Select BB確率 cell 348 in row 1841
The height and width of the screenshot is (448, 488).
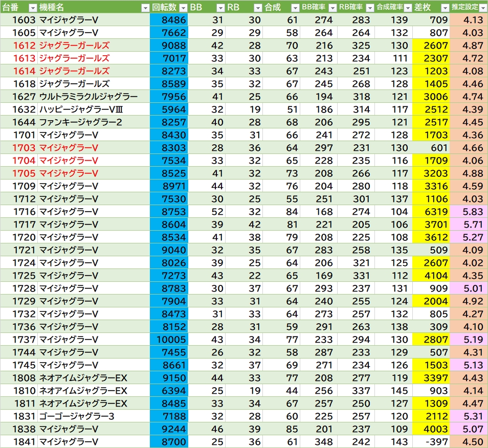(x=319, y=442)
